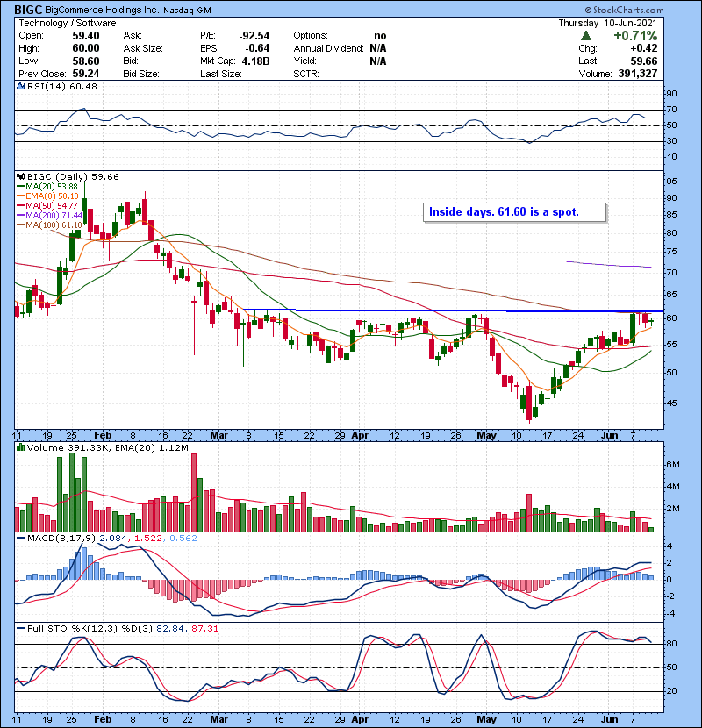Click the Inside days. 61.60 annotation box
The width and height of the screenshot is (702, 728).
pyautogui.click(x=514, y=212)
